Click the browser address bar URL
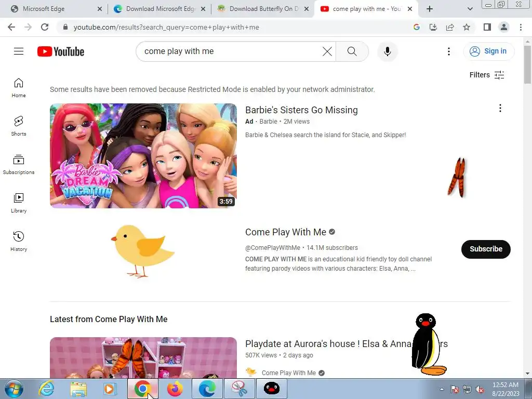 pos(166,27)
